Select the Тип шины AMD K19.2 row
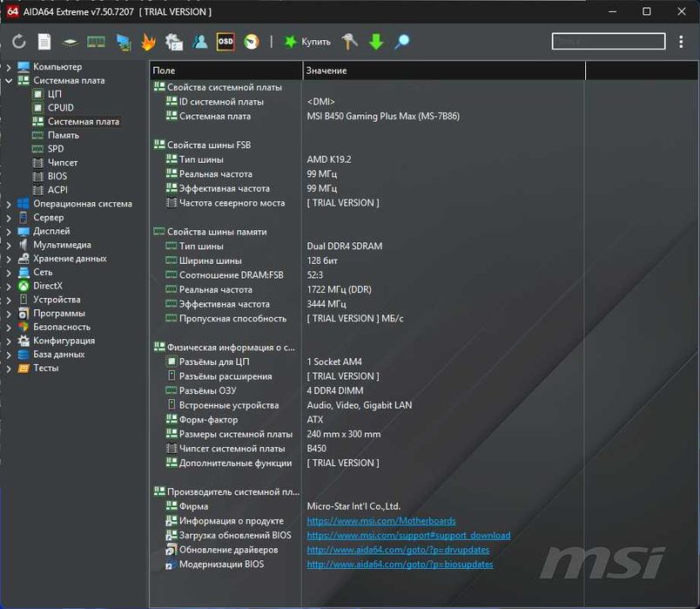 [x=367, y=159]
